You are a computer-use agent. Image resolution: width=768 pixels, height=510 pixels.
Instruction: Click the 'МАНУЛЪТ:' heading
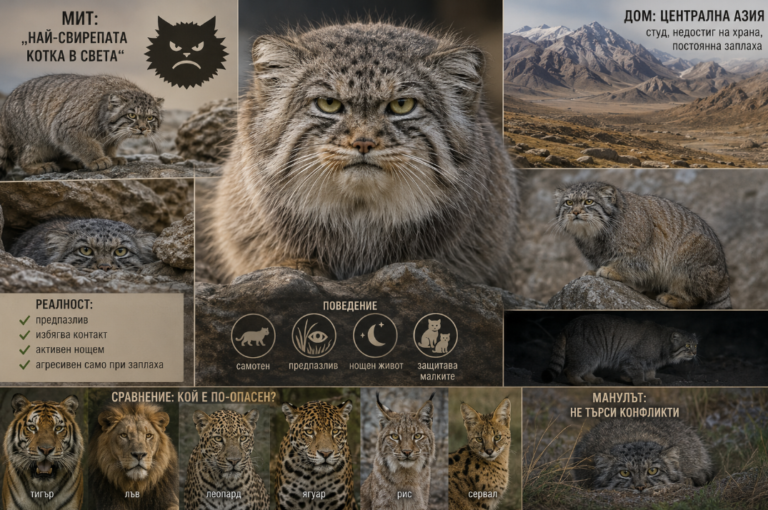coord(619,398)
